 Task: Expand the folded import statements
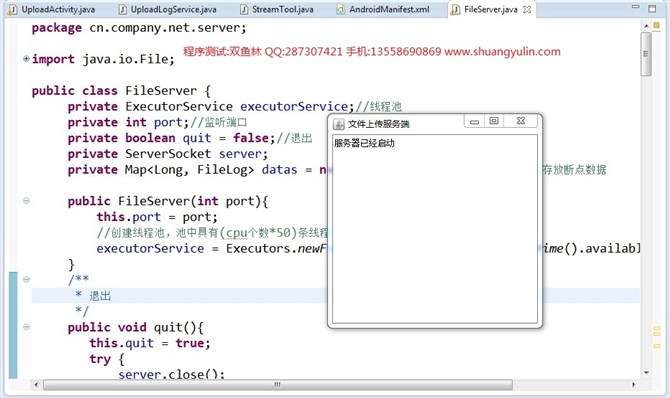point(26,59)
